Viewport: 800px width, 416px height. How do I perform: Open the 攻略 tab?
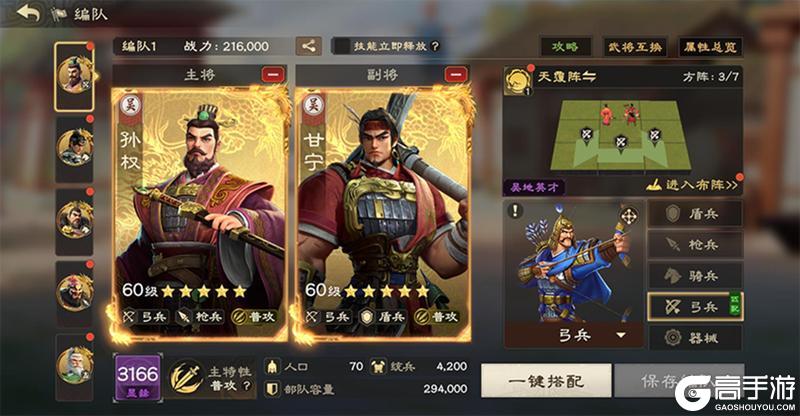[x=566, y=47]
